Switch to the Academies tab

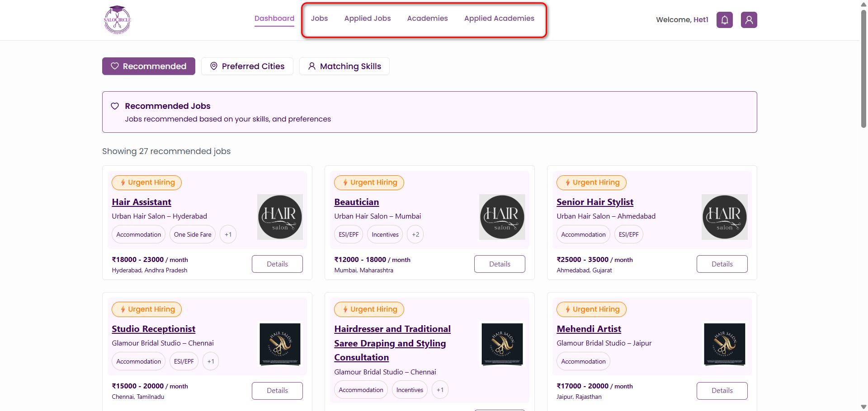tap(427, 19)
